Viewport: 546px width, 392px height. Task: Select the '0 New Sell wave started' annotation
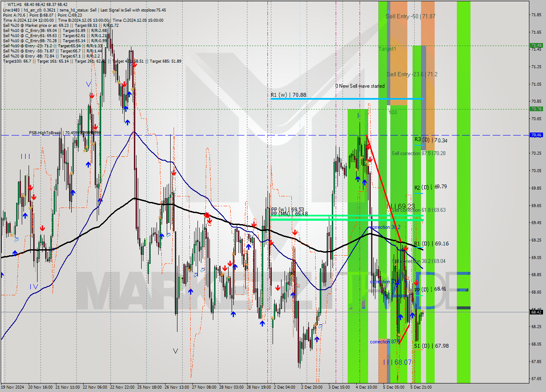coord(360,86)
